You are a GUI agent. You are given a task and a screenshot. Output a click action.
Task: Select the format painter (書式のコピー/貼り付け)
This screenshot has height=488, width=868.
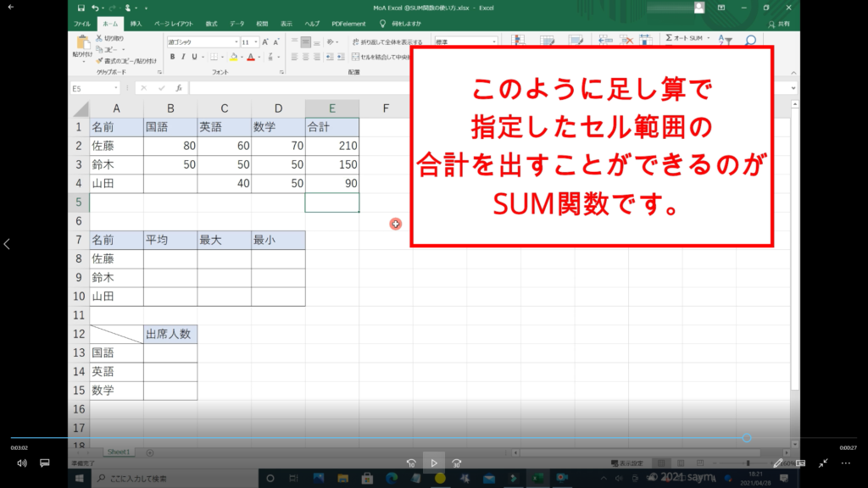click(x=125, y=61)
